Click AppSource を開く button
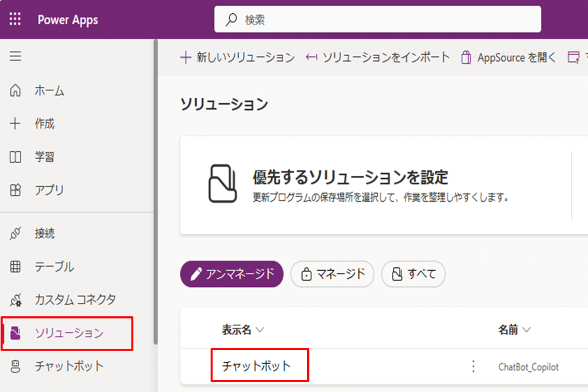Image resolution: width=588 pixels, height=392 pixels. click(509, 57)
